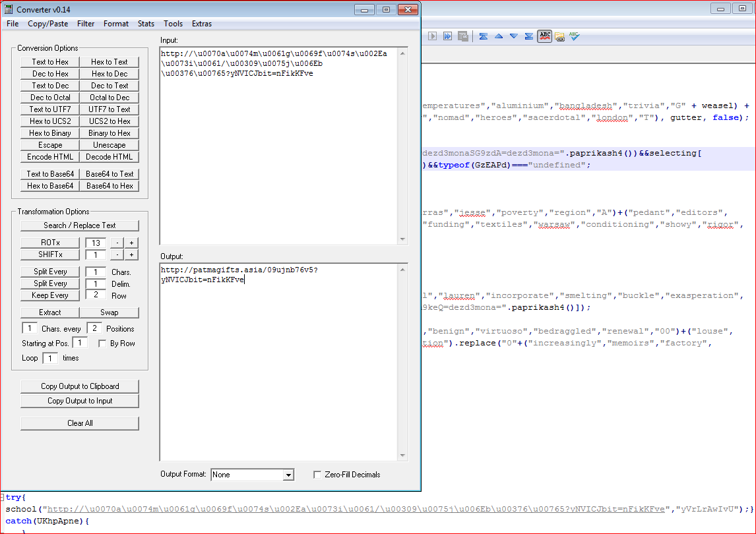Jump to first item with the top arrow icon
The width and height of the screenshot is (756, 534).
[x=484, y=36]
